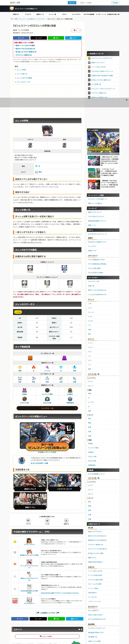Open the 電気 attribute character list
The image size is (129, 644).
coord(74,368)
